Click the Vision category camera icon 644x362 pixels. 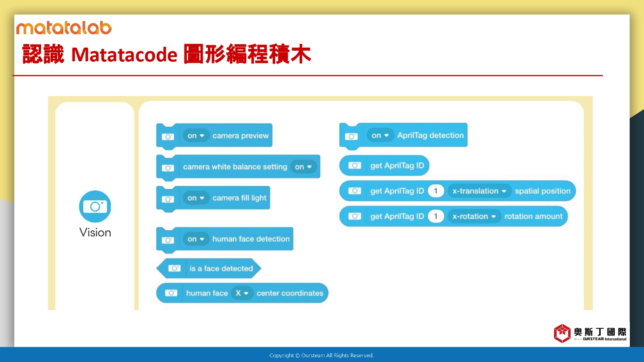point(95,206)
